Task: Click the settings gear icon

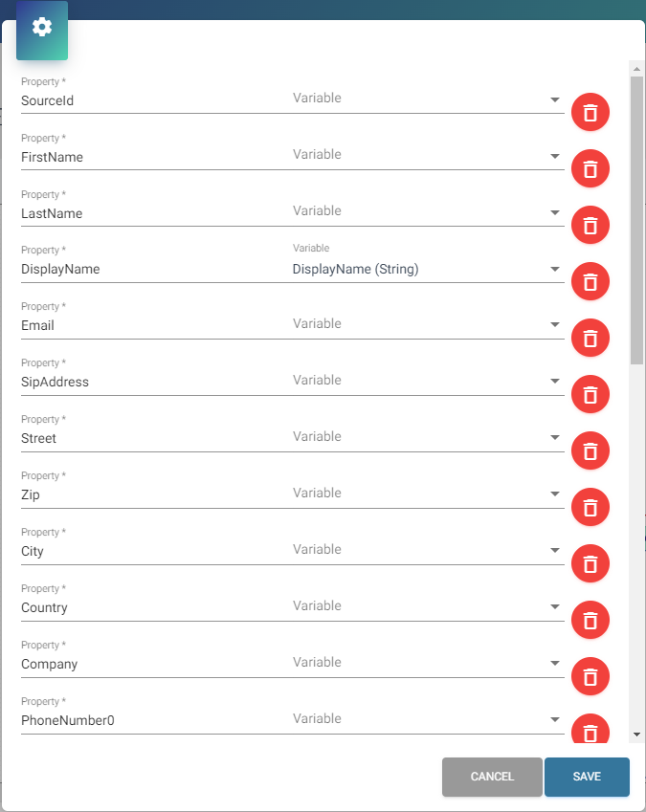Action: 42,28
